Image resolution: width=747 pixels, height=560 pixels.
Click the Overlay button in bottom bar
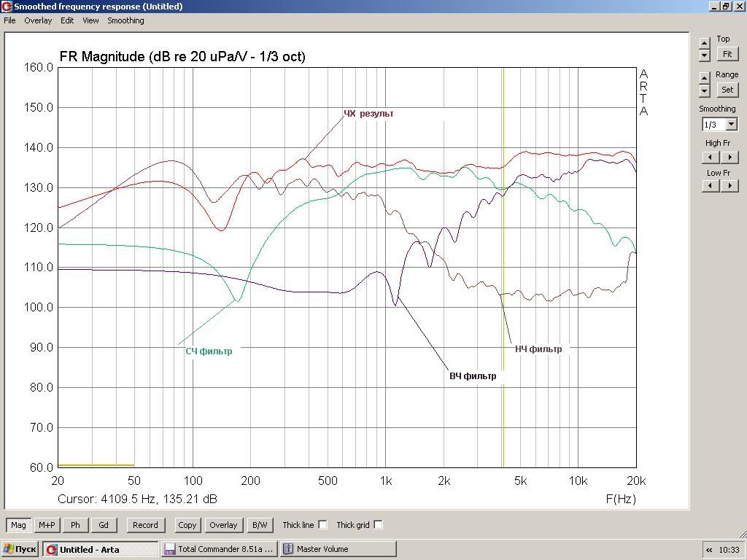223,525
